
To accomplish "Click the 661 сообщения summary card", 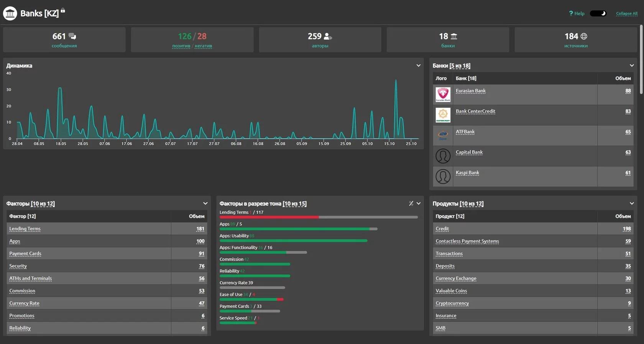I will (64, 40).
